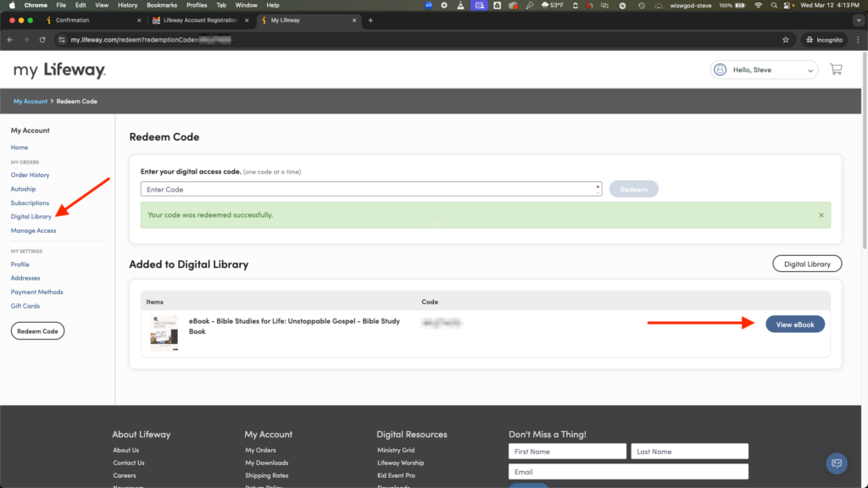Click the Redeem Code sidebar button
The image size is (868, 488).
pos(37,331)
